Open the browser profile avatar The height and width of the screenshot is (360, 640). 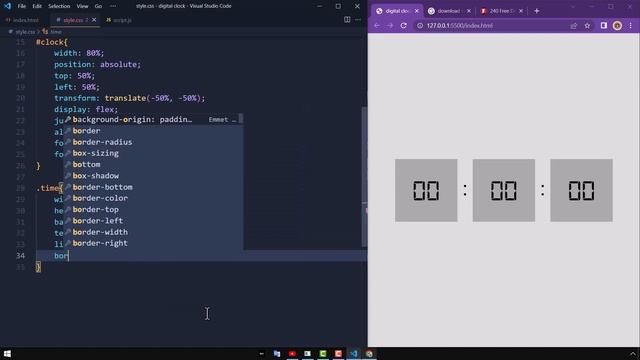pos(617,26)
